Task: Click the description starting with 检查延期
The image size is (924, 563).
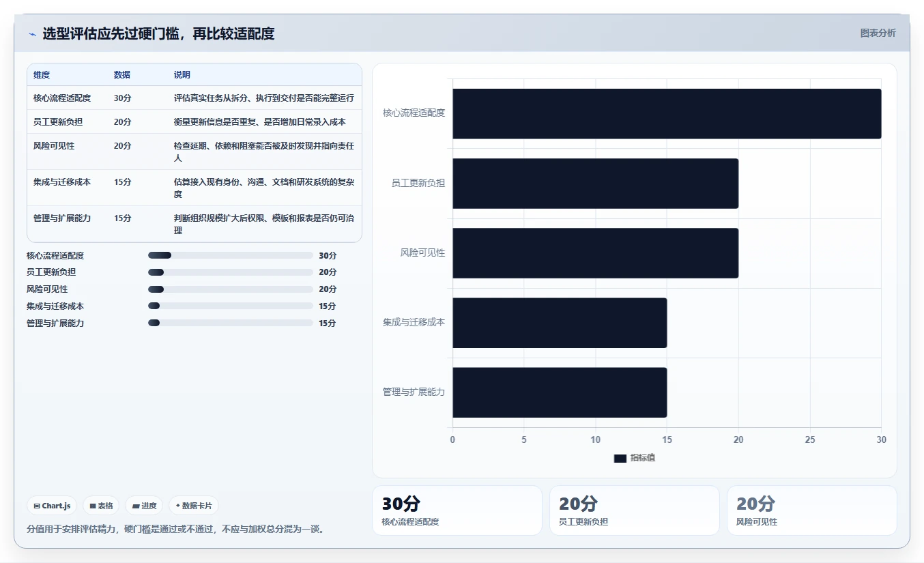Action: (x=264, y=152)
